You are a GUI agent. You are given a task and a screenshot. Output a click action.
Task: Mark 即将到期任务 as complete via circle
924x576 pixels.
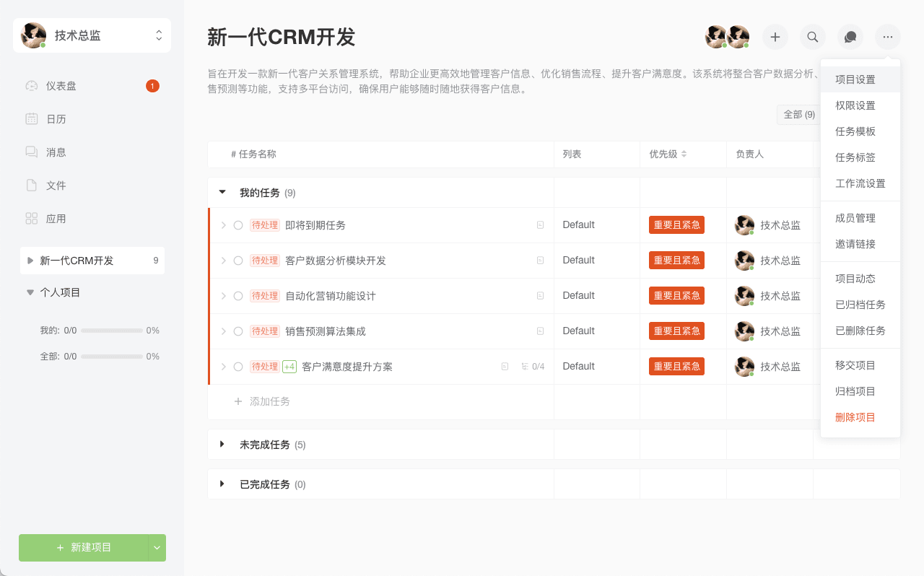[238, 225]
